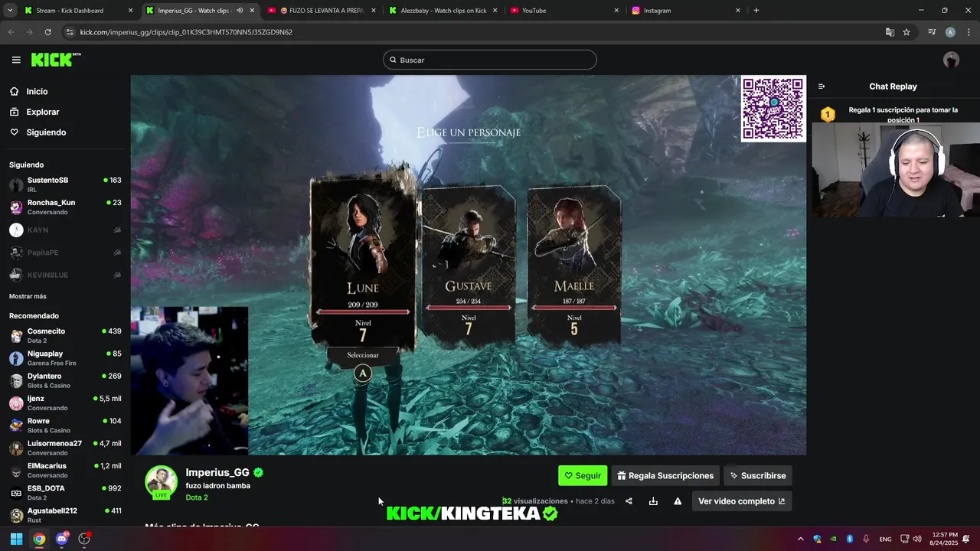Open Chrome from the taskbar
This screenshot has width=980, height=551.
39,539
